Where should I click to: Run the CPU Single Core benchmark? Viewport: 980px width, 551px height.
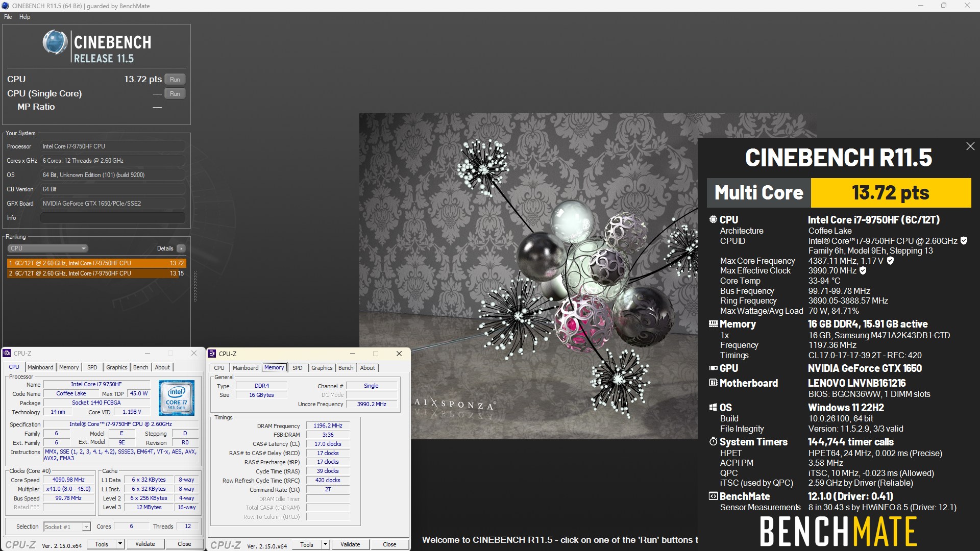175,93
